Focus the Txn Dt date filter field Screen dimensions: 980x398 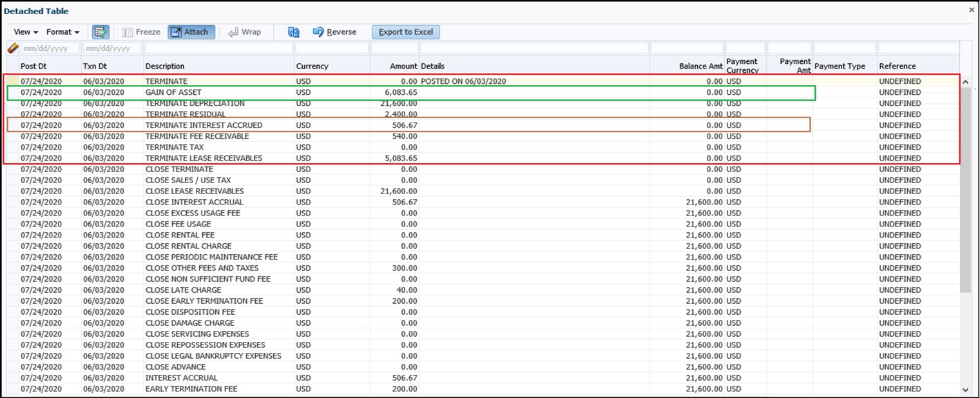pos(112,48)
